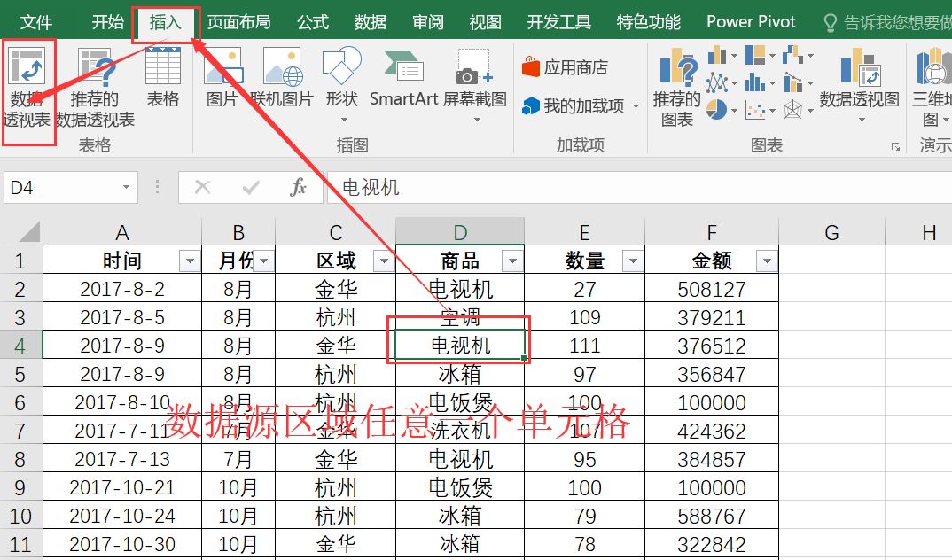Insert a combo chart icon
The width and height of the screenshot is (952, 560).
793,82
